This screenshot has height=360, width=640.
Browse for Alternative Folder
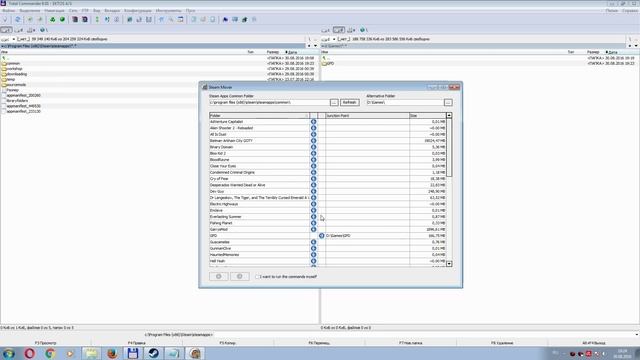[448, 102]
